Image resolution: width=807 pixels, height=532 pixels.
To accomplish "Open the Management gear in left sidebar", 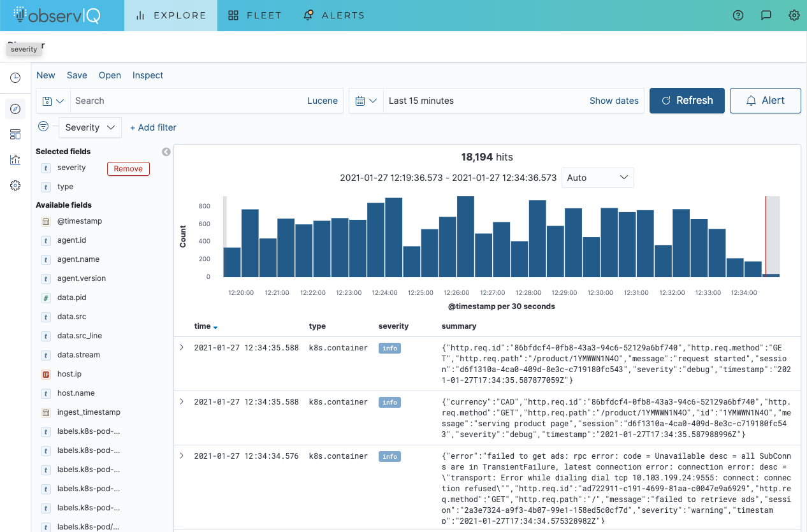I will 15,185.
